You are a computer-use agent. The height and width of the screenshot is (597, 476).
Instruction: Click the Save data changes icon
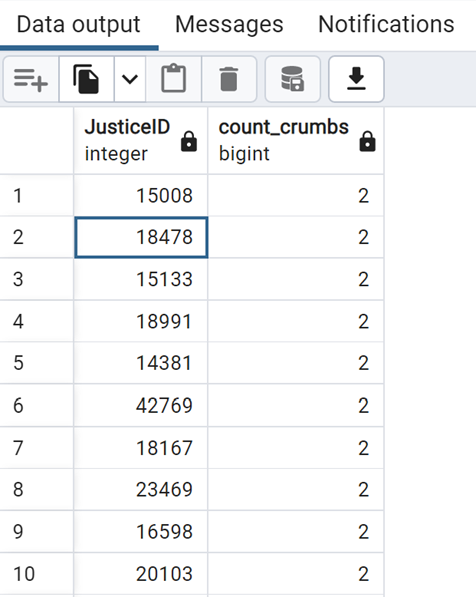coord(292,79)
